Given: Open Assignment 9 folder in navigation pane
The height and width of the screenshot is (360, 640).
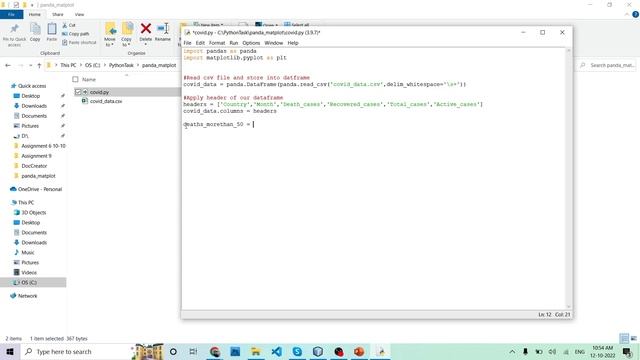Looking at the screenshot, I should click(x=36, y=156).
